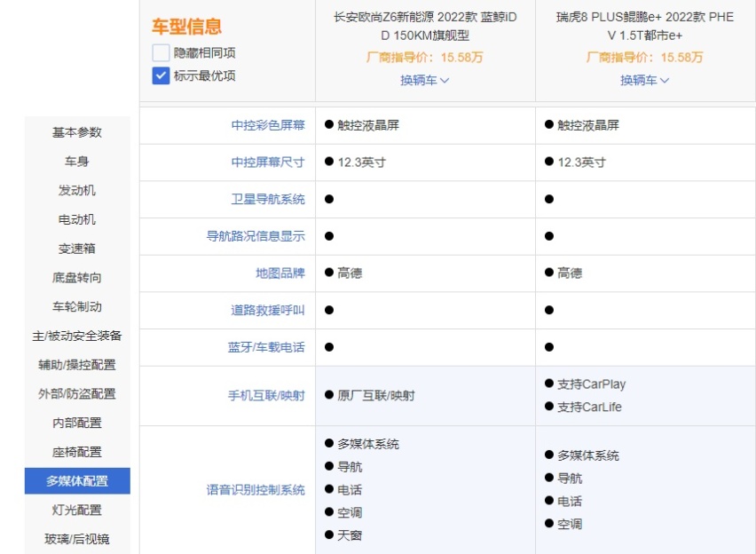Image resolution: width=756 pixels, height=554 pixels.
Task: Click 高德 value for 瑞虎8 PLUS
Action: tap(570, 273)
